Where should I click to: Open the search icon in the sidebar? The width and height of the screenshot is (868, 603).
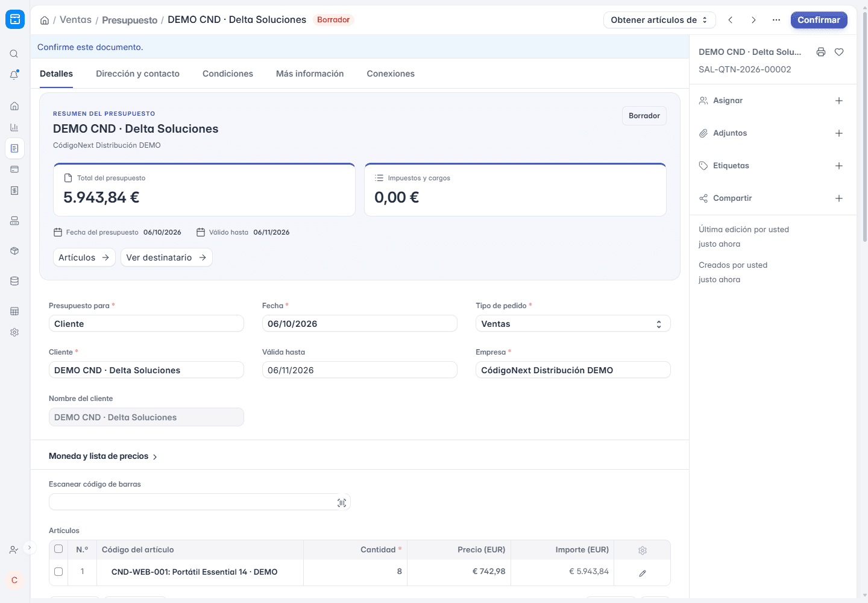pyautogui.click(x=14, y=54)
